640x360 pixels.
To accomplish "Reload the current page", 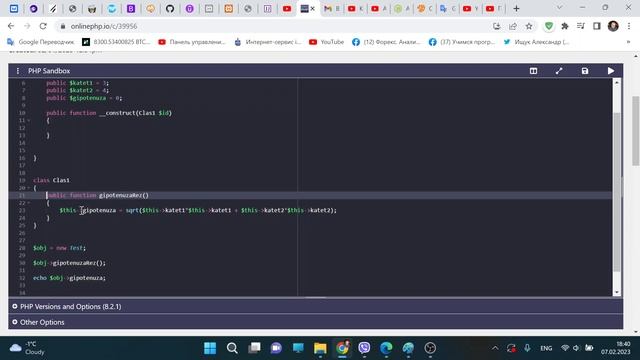I will (x=43, y=26).
